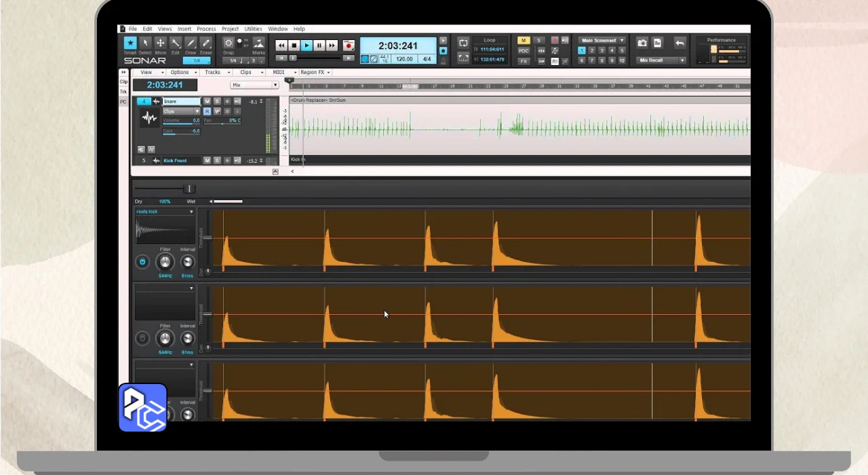Select the Smart tool
The image size is (868, 475).
tap(130, 43)
